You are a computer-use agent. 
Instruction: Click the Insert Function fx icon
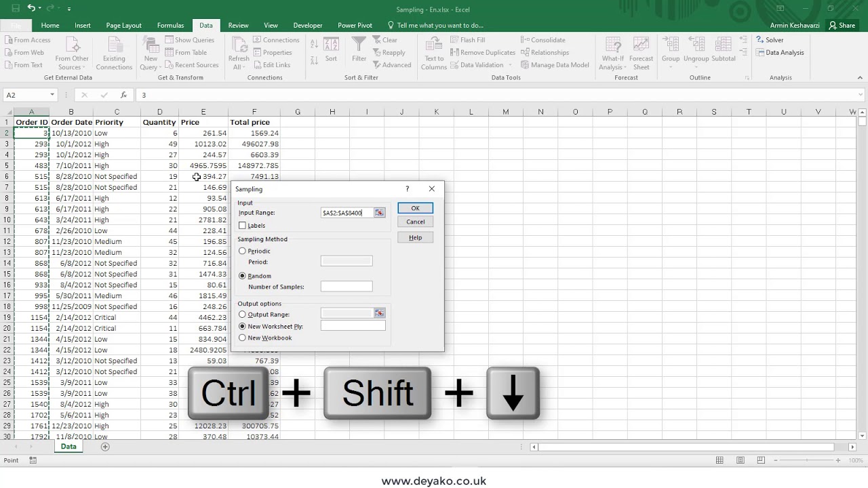coord(123,95)
